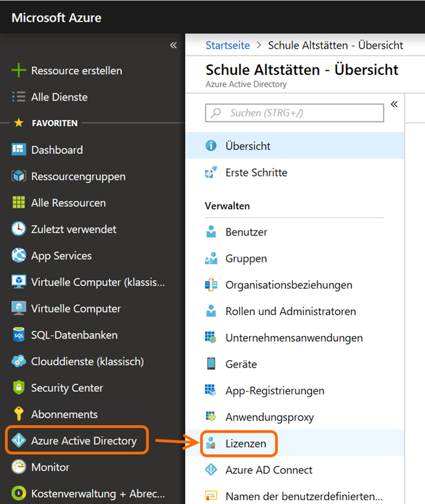Collapse the left favorites sidebar
The height and width of the screenshot is (504, 425).
173,45
